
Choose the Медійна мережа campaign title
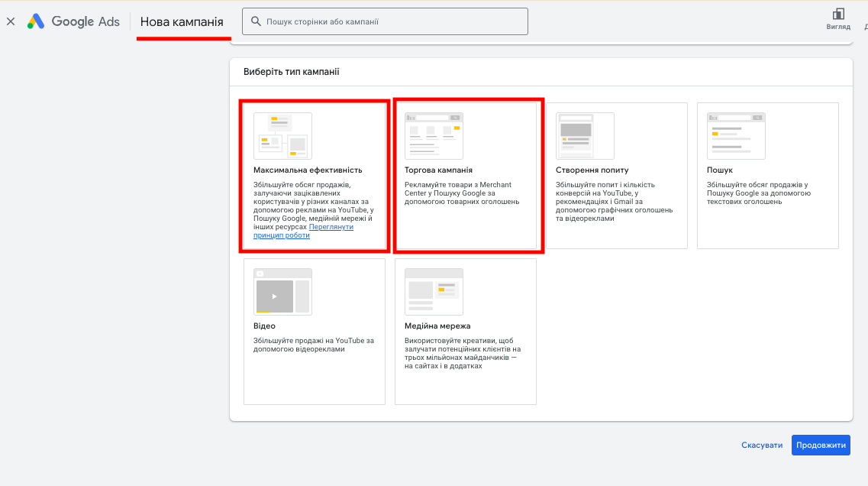point(437,326)
